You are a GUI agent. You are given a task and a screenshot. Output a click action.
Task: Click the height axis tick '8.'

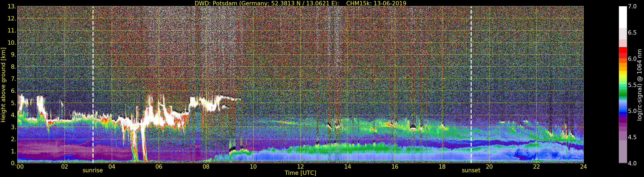(x=14, y=67)
